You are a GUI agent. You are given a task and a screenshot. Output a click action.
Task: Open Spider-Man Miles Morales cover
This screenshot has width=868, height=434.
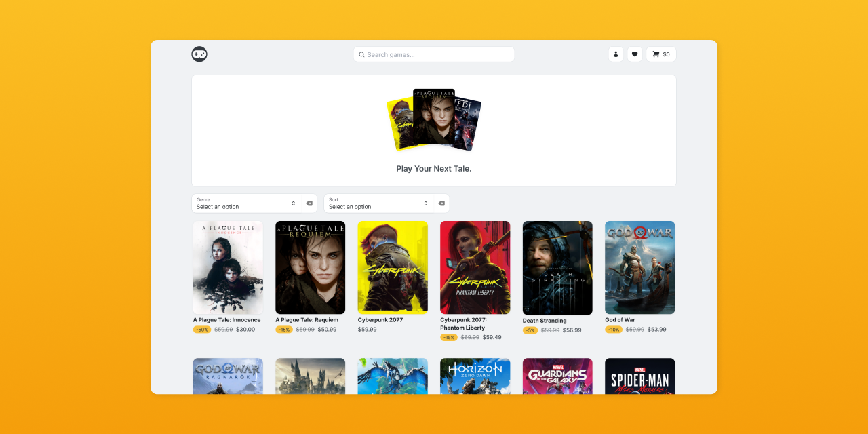pos(640,376)
